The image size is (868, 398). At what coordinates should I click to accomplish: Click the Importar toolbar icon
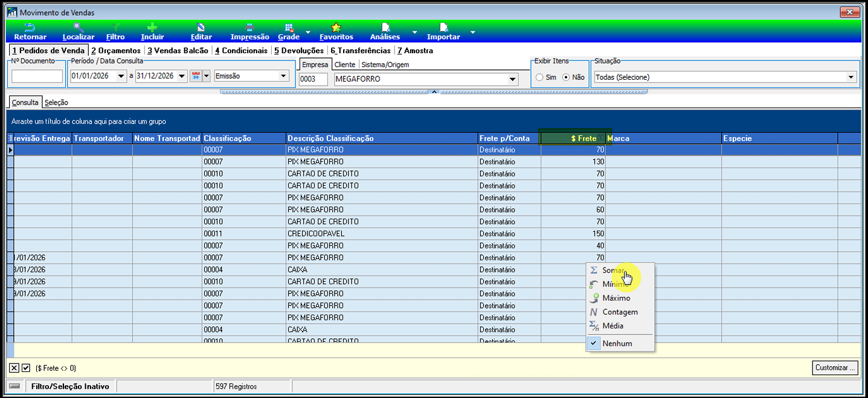click(x=444, y=27)
